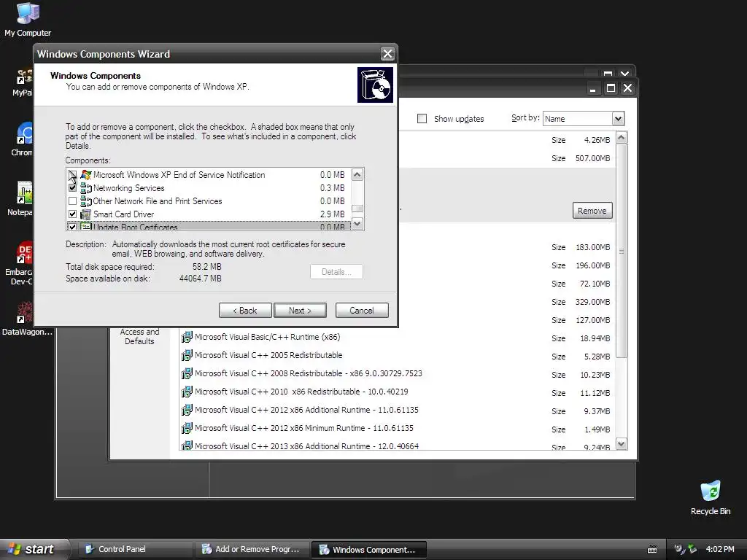The image size is (747, 560).
Task: Open the Sort by dropdown
Action: click(618, 119)
